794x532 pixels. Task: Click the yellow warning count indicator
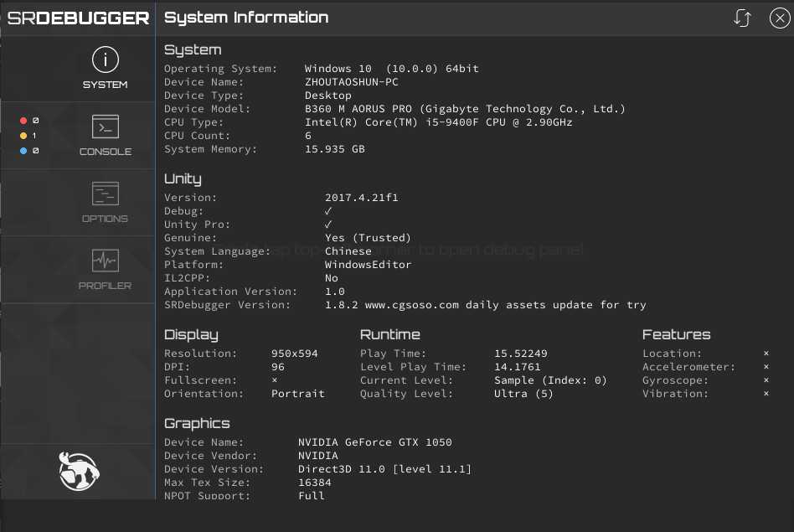[x=28, y=136]
